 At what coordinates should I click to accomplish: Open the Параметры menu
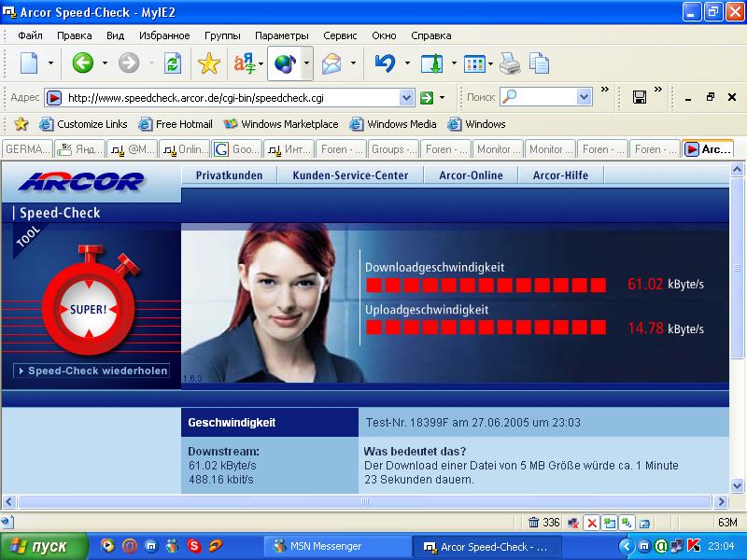(282, 35)
